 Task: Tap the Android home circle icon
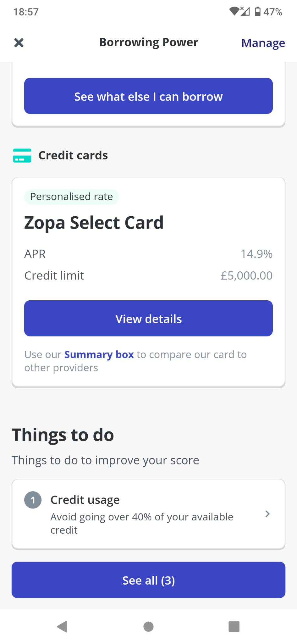148,626
